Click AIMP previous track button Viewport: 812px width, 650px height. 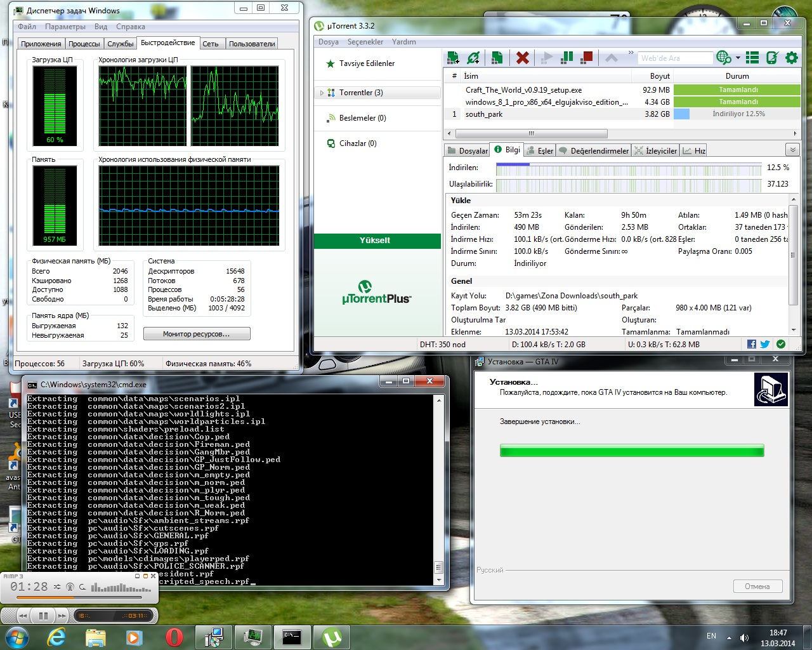coord(23,616)
